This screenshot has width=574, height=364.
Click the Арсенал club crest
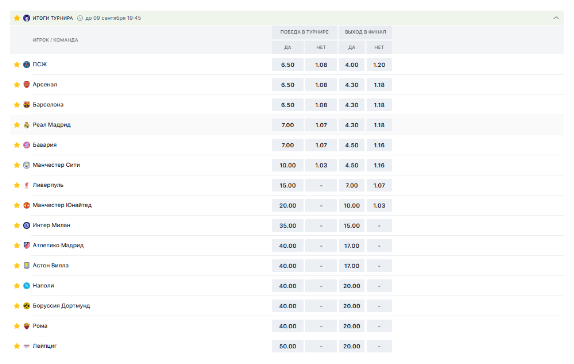pyautogui.click(x=26, y=85)
